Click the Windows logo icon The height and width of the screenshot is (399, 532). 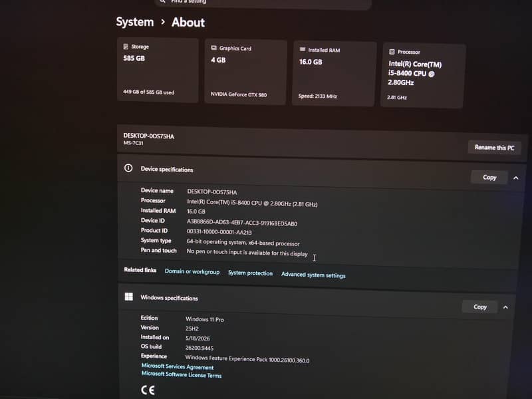click(129, 297)
